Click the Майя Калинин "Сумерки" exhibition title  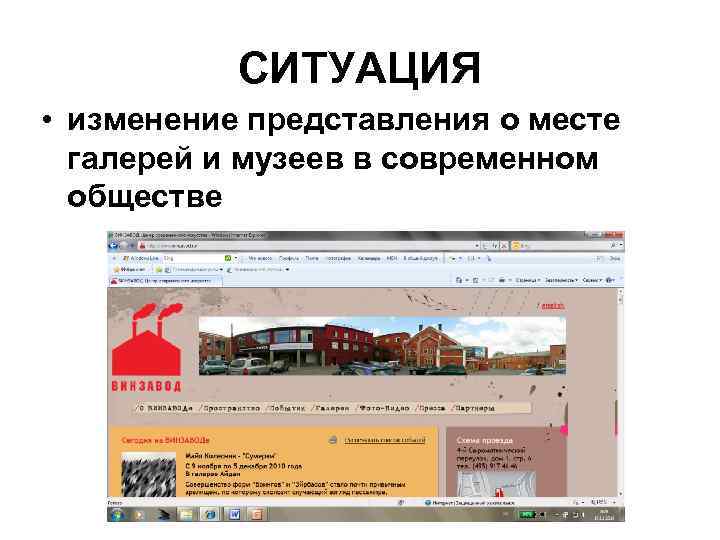pyautogui.click(x=231, y=456)
